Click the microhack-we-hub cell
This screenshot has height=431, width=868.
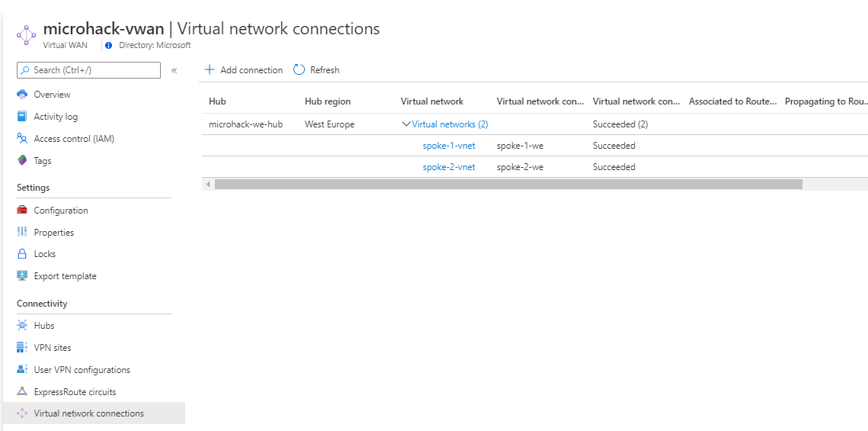(x=246, y=124)
